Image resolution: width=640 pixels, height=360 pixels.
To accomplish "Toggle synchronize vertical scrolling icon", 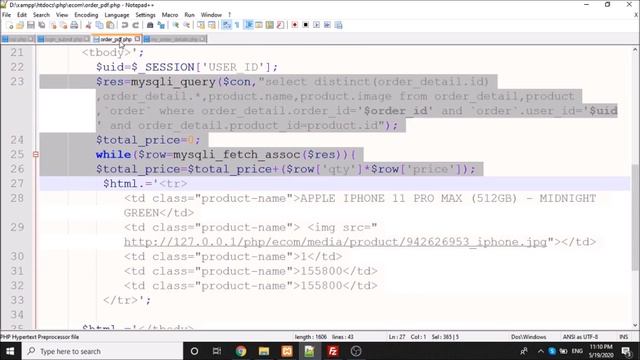I will point(201,25).
